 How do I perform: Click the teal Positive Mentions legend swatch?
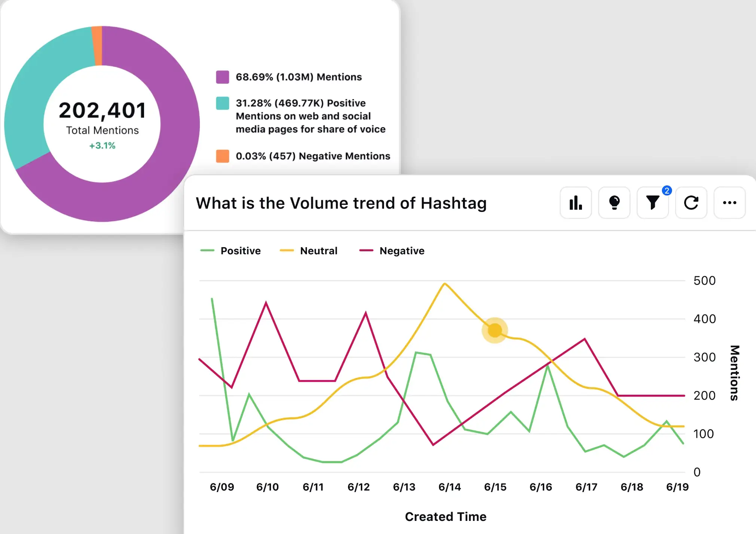223,103
